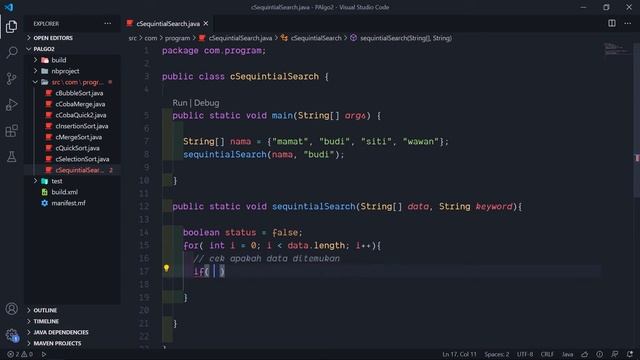Screen dimensions: 640x360
Task: Click Ln 17, Col 11 status entry
Action: pos(459,354)
